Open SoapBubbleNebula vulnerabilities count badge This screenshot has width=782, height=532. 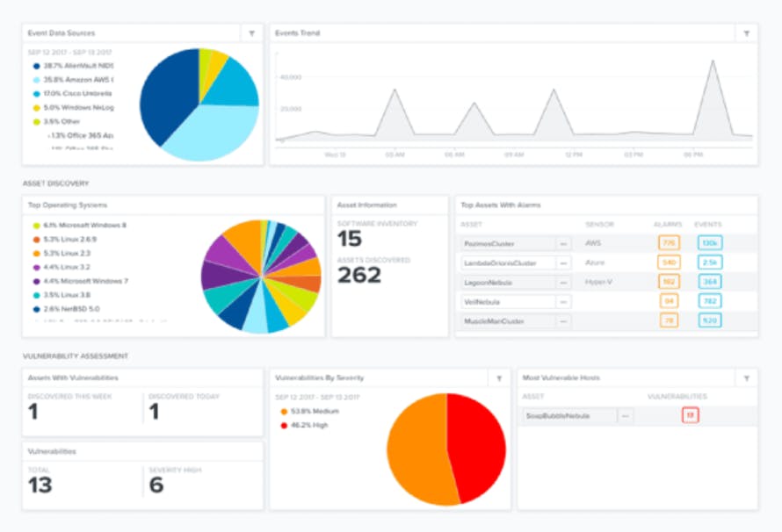(x=690, y=416)
